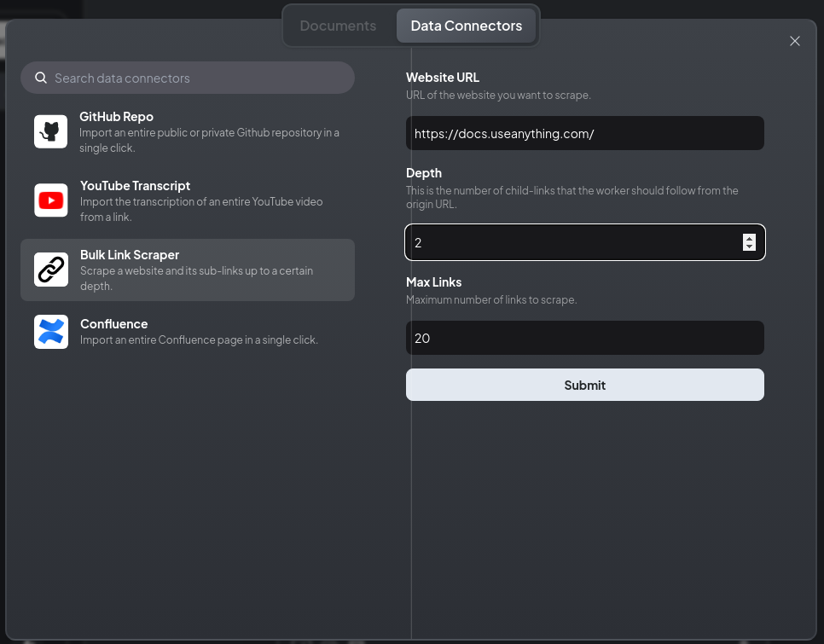
Task: Submit the bulk link scraper form
Action: (585, 385)
